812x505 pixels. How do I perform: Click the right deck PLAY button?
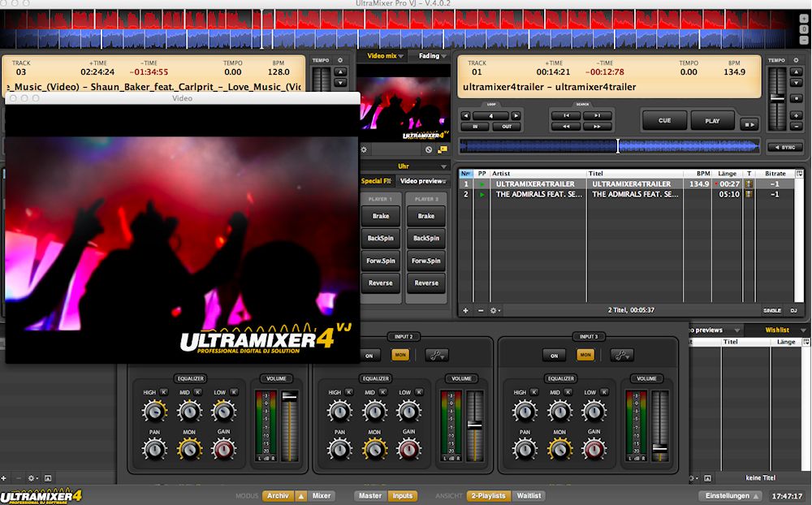(x=712, y=120)
